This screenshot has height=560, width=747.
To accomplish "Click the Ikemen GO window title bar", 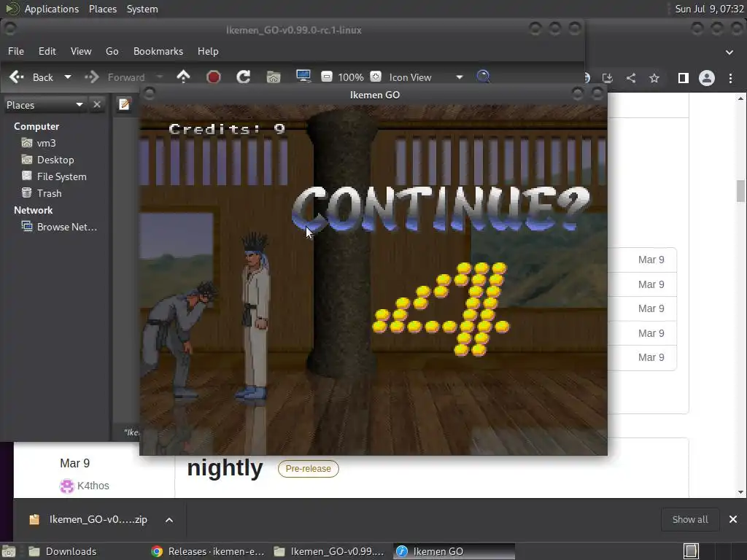I will (375, 95).
